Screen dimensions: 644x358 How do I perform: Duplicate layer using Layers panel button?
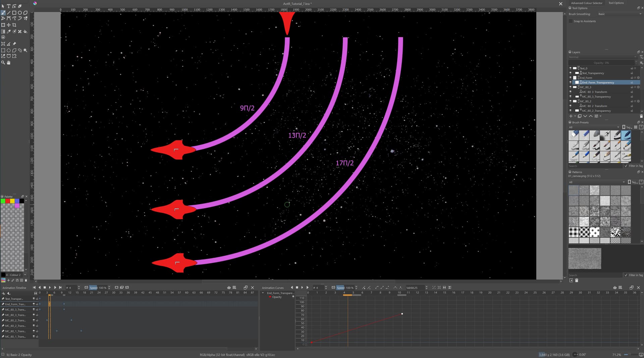pos(580,116)
